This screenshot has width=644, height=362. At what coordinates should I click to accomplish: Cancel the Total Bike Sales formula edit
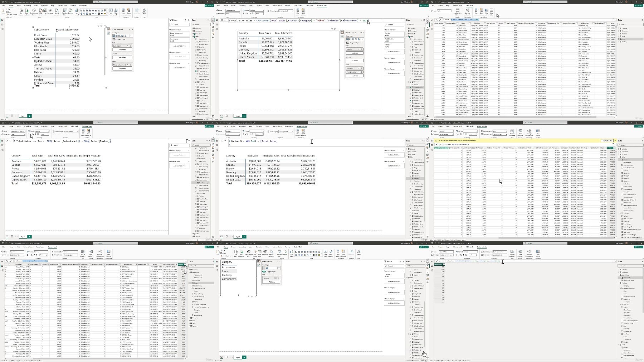(221, 20)
